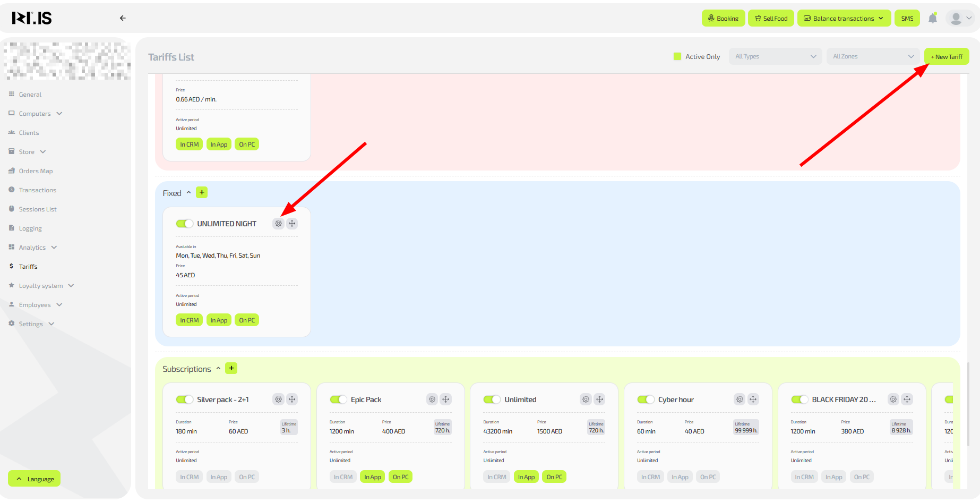Add a new Subscription with plus icon
The height and width of the screenshot is (502, 980).
point(231,368)
